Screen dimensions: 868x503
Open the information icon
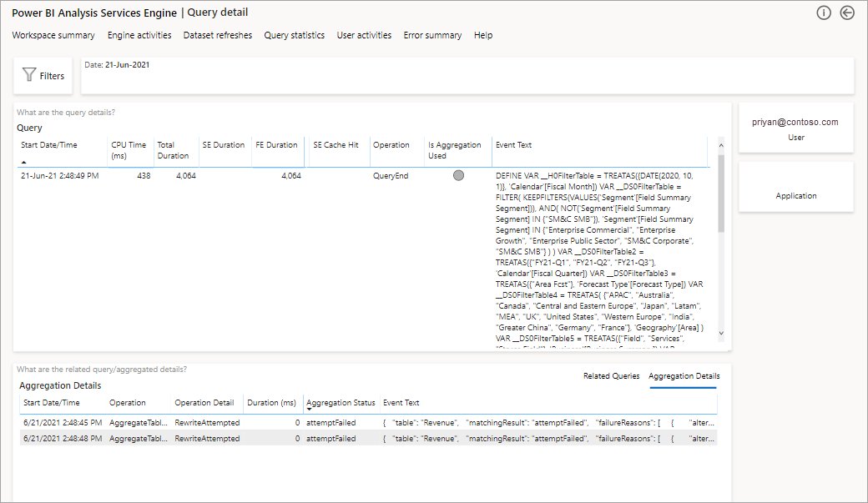click(824, 13)
